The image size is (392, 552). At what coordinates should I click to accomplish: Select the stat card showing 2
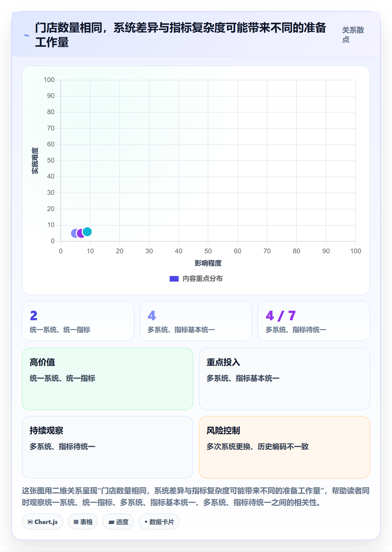(x=78, y=321)
